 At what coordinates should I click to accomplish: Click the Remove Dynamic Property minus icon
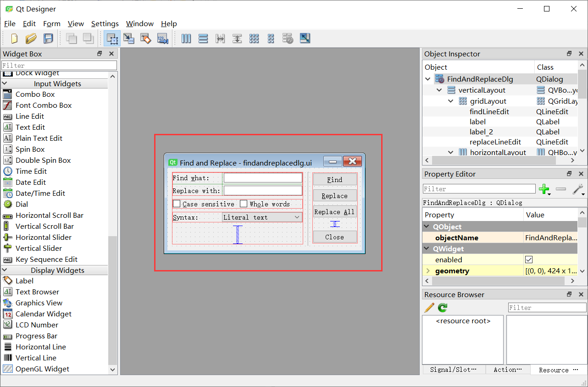pos(561,189)
